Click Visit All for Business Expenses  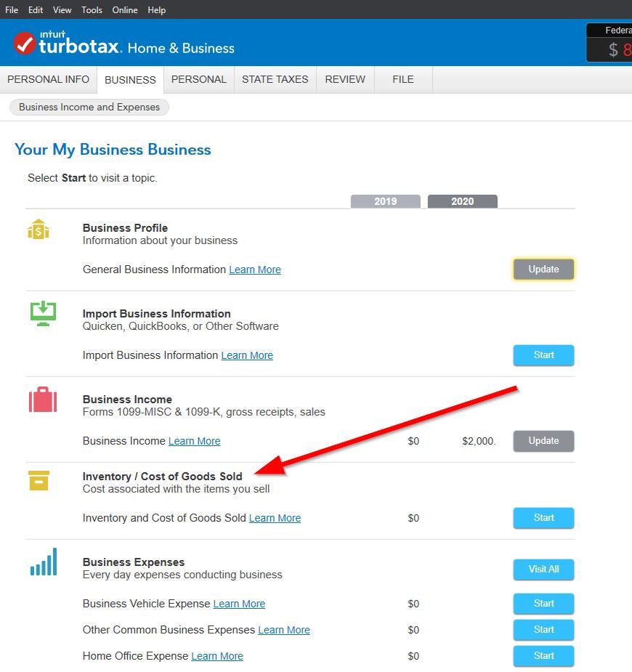point(543,569)
